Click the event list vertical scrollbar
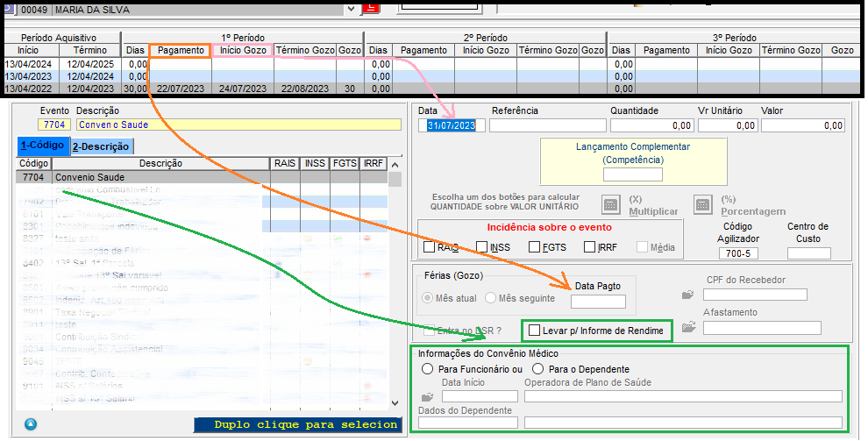 tap(395, 284)
